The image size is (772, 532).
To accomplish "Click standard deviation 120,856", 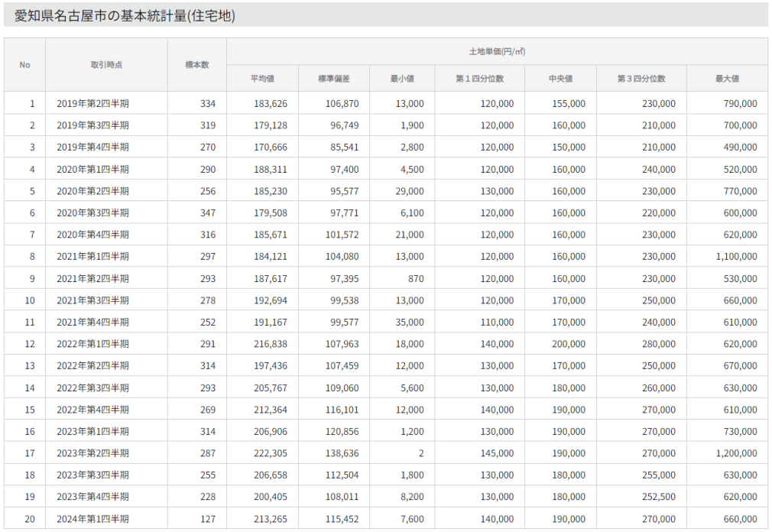I will point(342,431).
